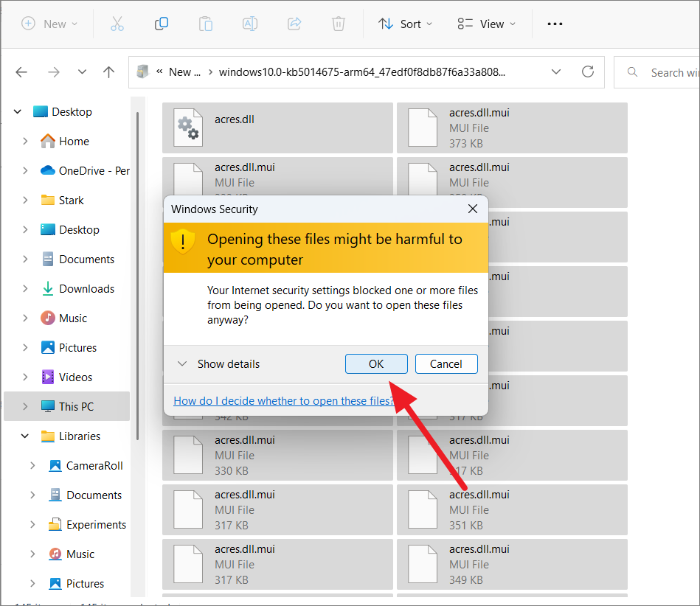Click the Rename icon in toolbar
Viewport: 700px width, 606px height.
(x=249, y=24)
